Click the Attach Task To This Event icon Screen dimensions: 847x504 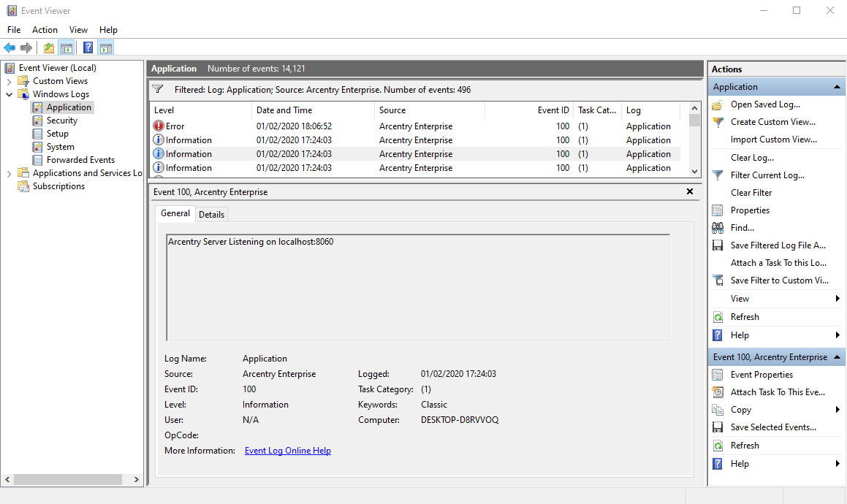pos(718,392)
